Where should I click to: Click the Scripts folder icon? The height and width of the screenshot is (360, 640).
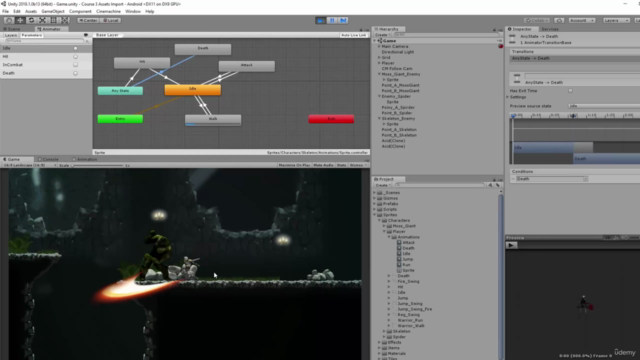point(380,209)
